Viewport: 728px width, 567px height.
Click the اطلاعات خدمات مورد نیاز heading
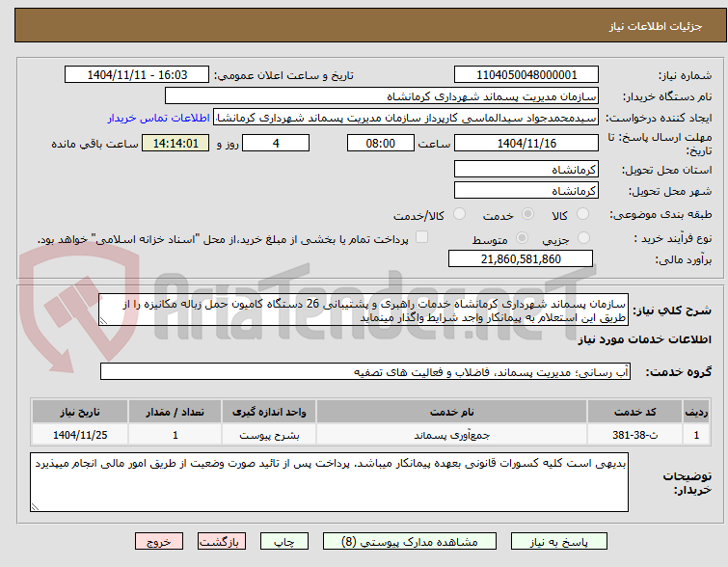point(644,340)
